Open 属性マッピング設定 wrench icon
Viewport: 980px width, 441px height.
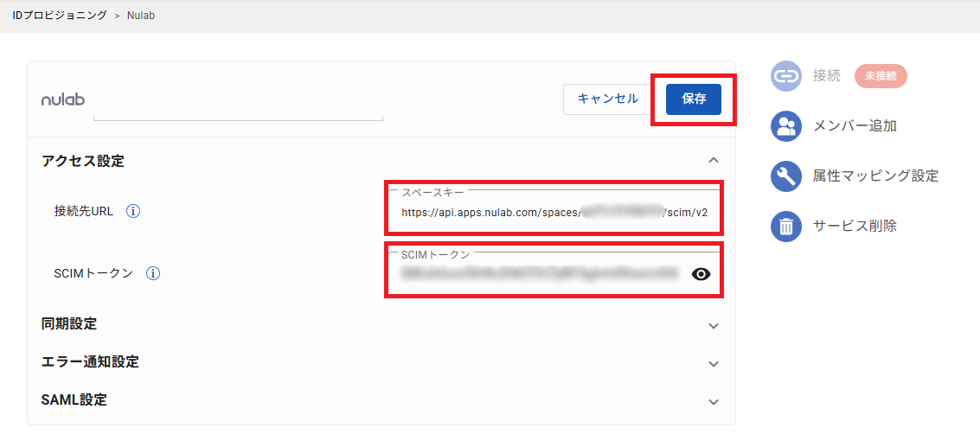coord(786,176)
